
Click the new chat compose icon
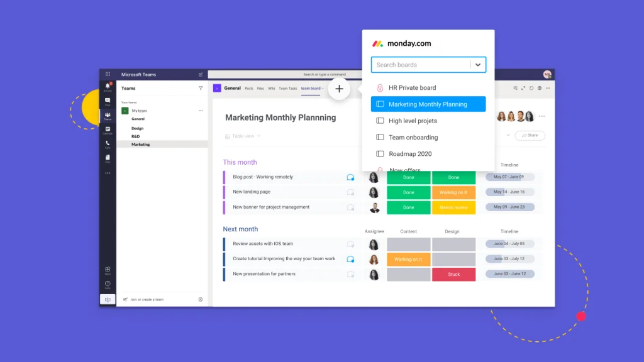coord(201,74)
